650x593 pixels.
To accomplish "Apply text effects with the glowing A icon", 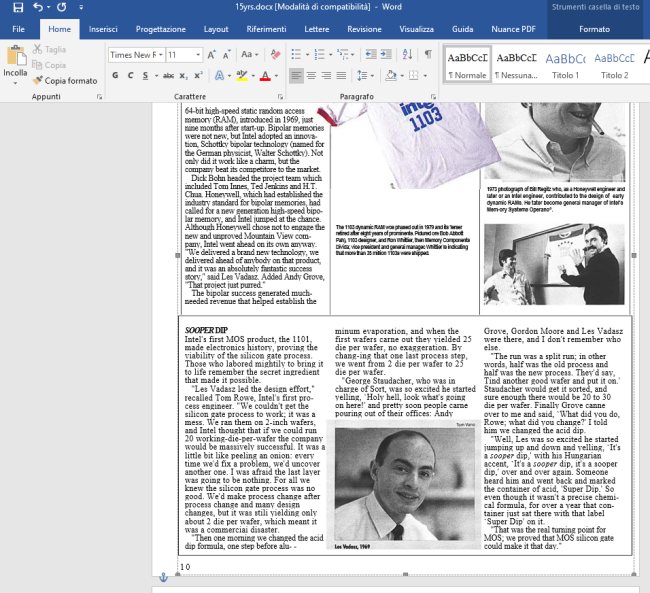I will [x=219, y=75].
